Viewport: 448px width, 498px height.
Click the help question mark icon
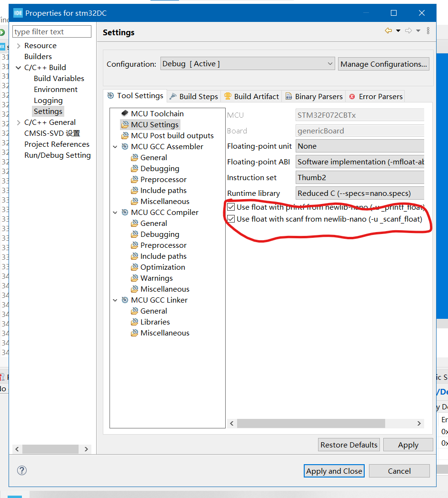[22, 470]
